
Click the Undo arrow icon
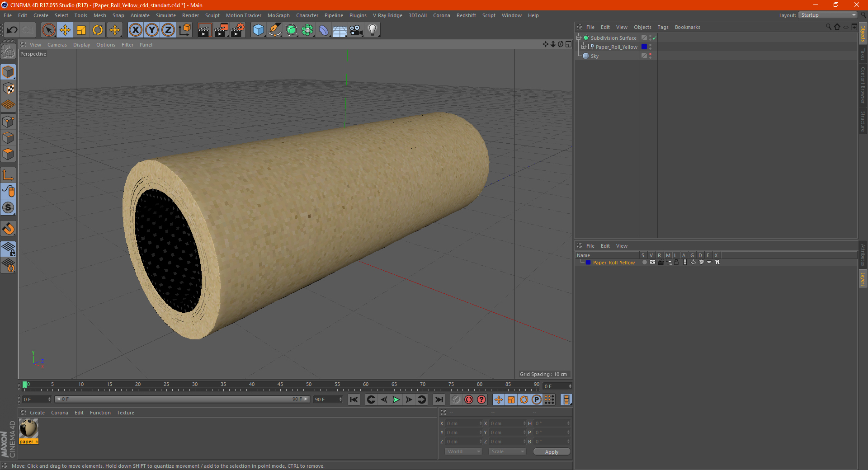coord(12,30)
